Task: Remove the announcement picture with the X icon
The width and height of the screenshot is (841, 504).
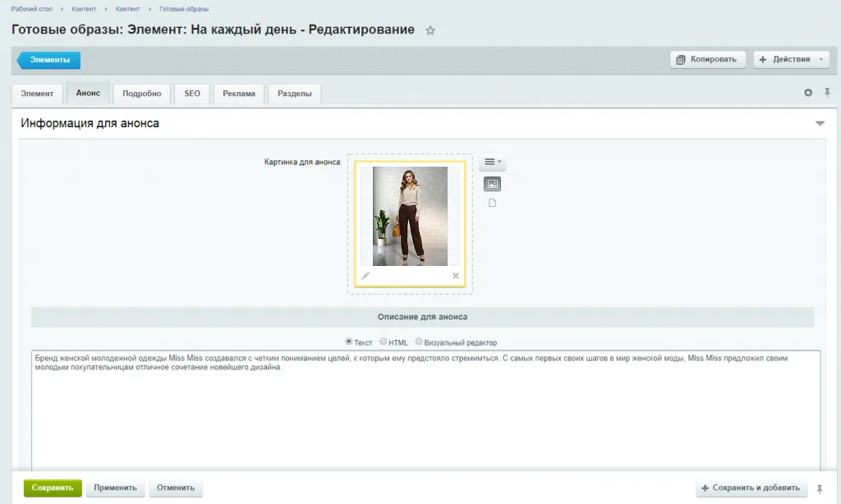Action: pyautogui.click(x=456, y=276)
